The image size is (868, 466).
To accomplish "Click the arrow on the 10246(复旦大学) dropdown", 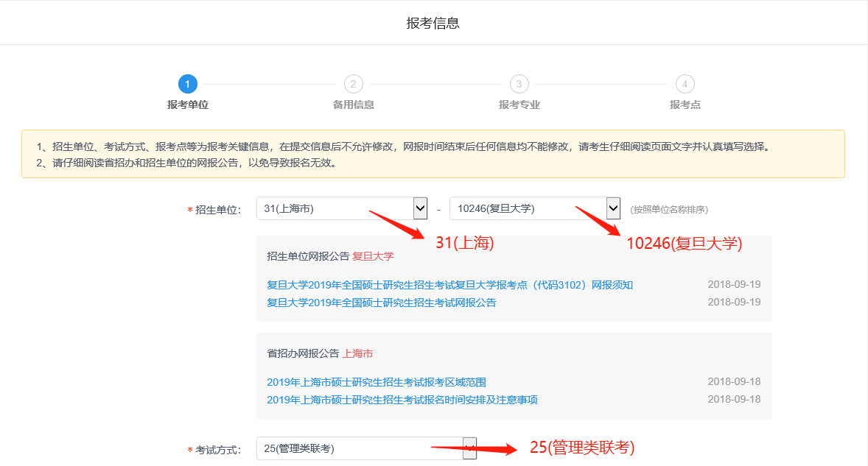I will coord(613,208).
